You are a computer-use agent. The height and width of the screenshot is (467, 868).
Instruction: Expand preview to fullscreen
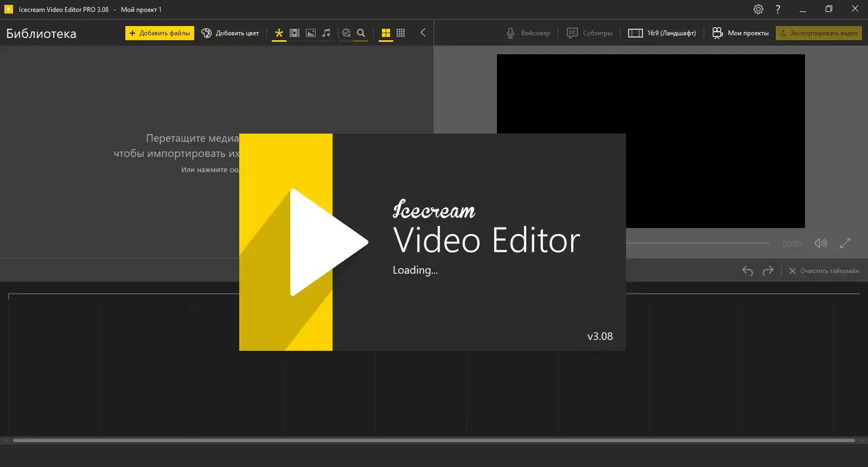pos(845,243)
